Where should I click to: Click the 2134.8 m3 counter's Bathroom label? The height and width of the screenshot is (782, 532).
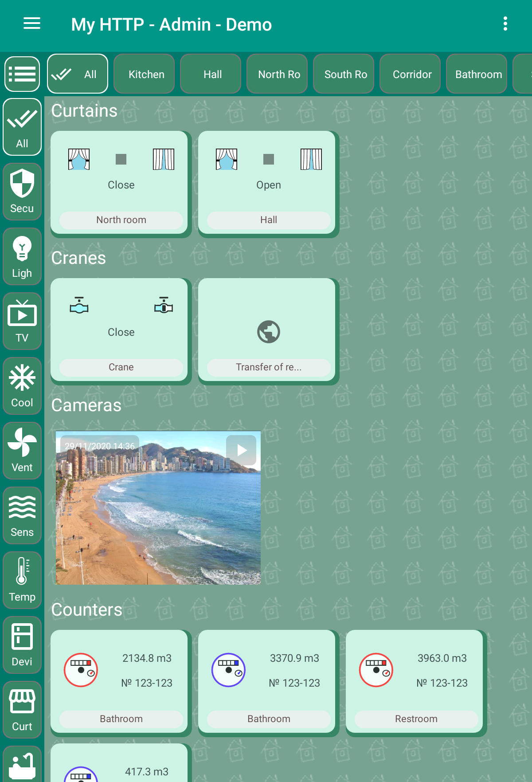click(x=121, y=719)
